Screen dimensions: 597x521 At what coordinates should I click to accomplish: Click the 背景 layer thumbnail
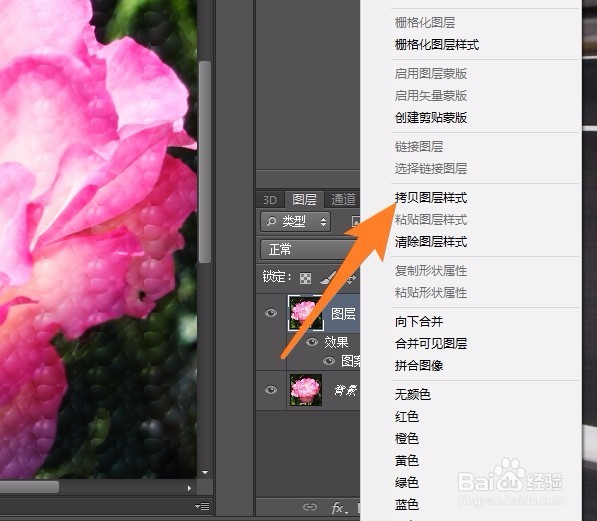click(x=306, y=390)
